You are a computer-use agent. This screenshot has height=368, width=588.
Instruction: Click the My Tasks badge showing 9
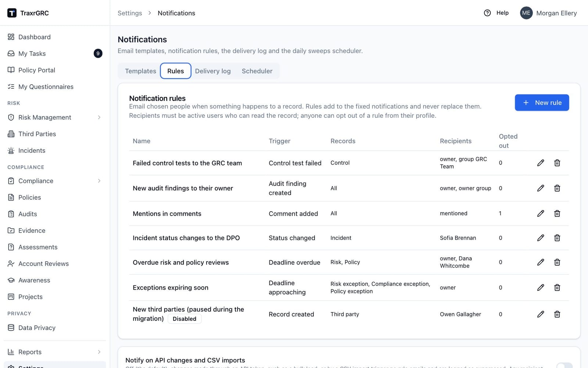(98, 53)
